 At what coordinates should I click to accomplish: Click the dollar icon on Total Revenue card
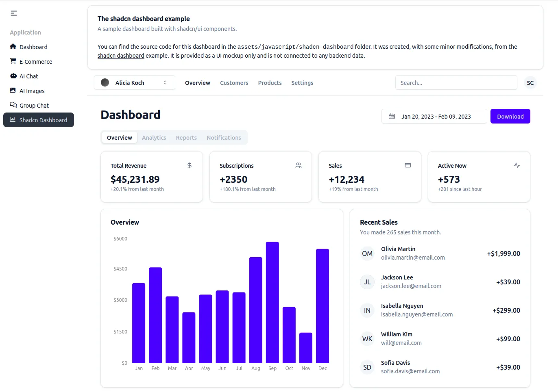pos(189,165)
